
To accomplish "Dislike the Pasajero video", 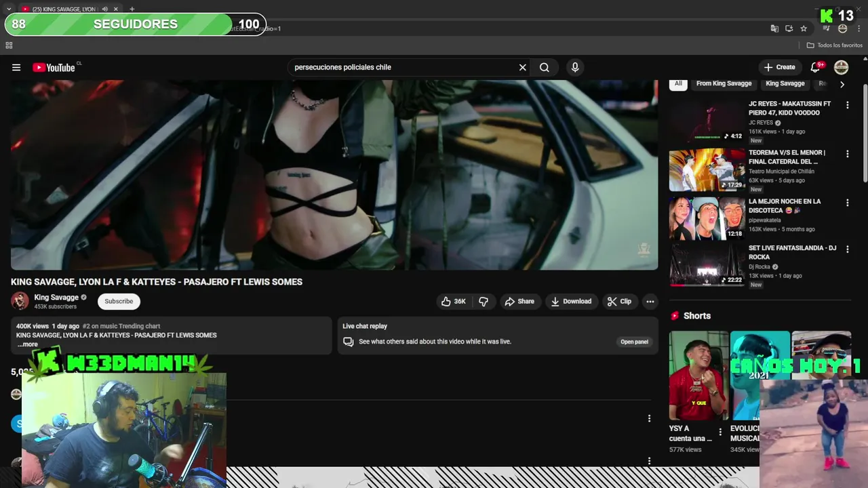I will pos(484,302).
